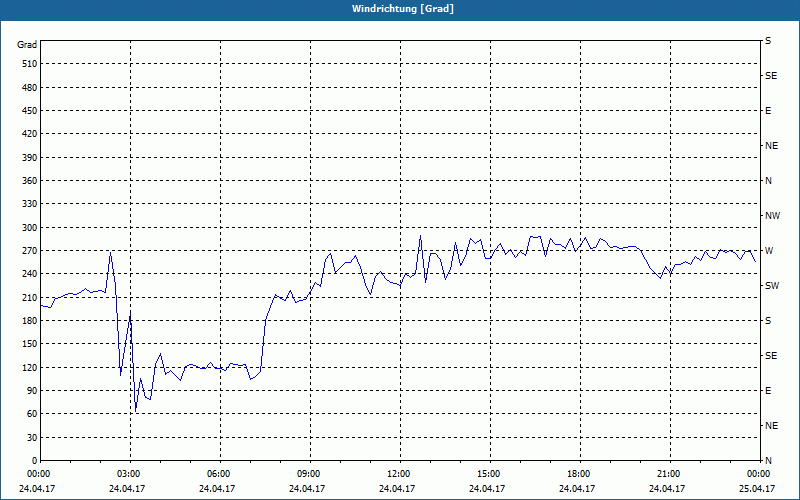The height and width of the screenshot is (500, 800).
Task: Pick the 'NE' compass label at 390 level
Action: (771, 146)
